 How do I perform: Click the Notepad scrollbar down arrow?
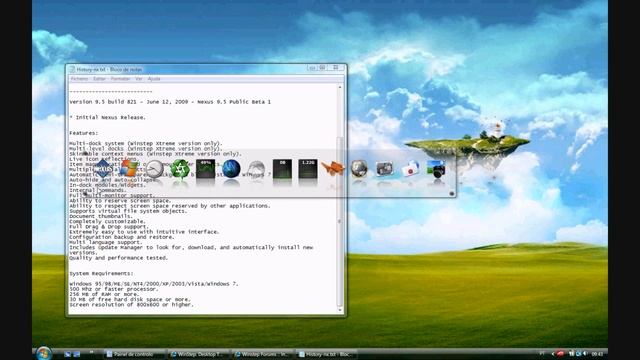tap(340, 310)
